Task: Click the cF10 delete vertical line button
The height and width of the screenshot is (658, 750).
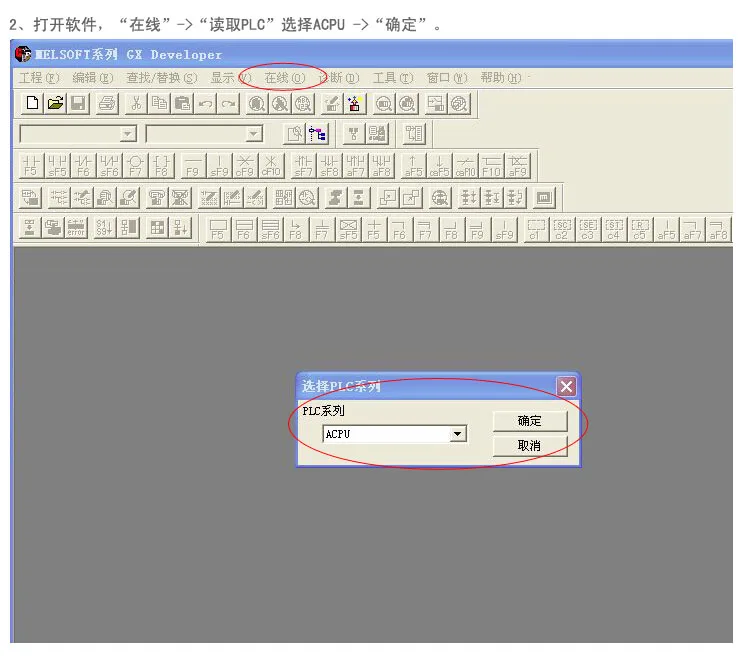Action: 271,165
